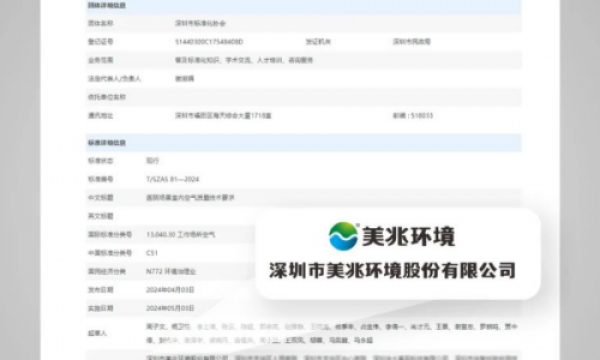Click the 深圳市美兆环境股份有限公司 company name
This screenshot has height=360, width=600.
[x=393, y=270]
